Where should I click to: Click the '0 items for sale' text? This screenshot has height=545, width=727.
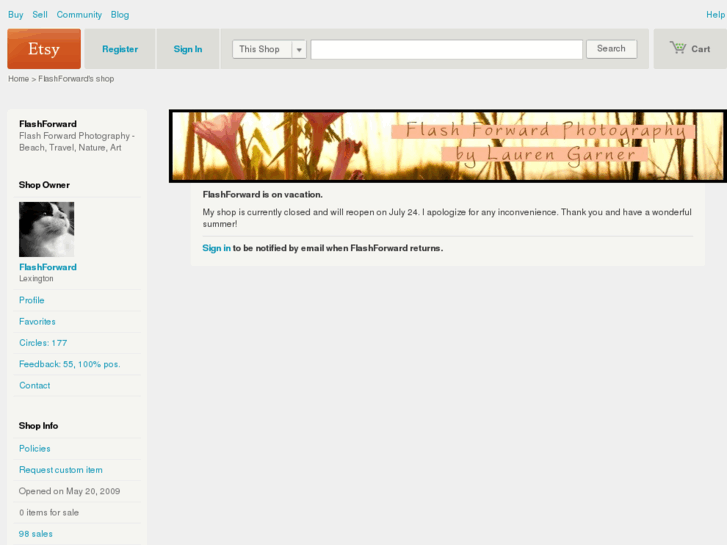coord(49,513)
